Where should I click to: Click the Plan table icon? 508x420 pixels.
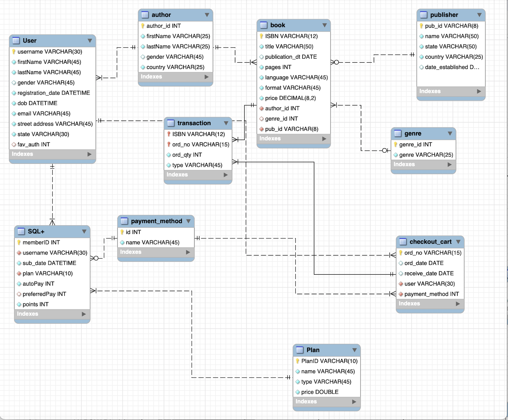pyautogui.click(x=300, y=350)
